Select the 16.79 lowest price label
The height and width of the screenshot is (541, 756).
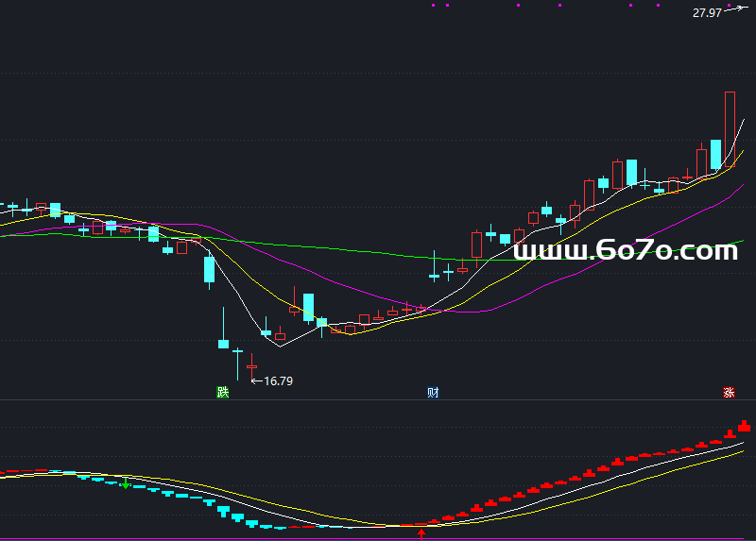279,381
